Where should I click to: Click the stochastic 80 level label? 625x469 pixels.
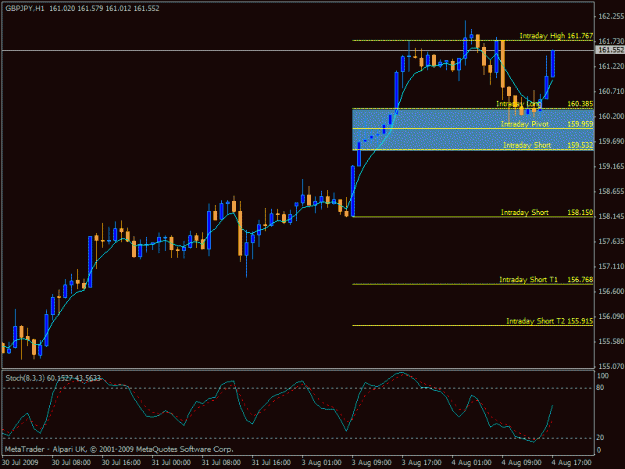pyautogui.click(x=600, y=387)
